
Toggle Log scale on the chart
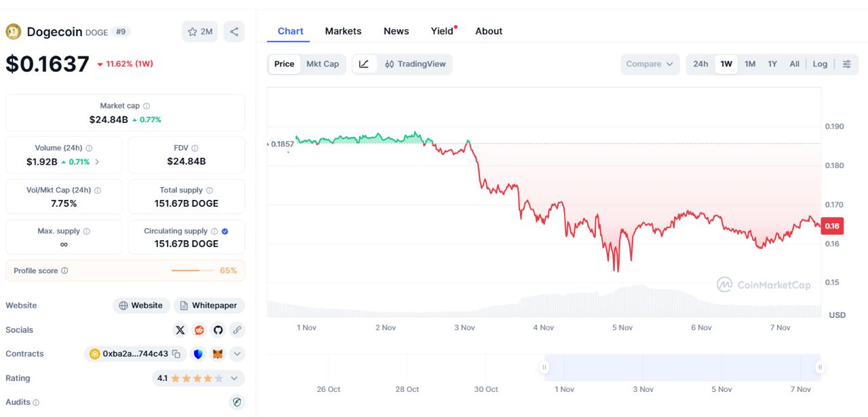pyautogui.click(x=820, y=64)
